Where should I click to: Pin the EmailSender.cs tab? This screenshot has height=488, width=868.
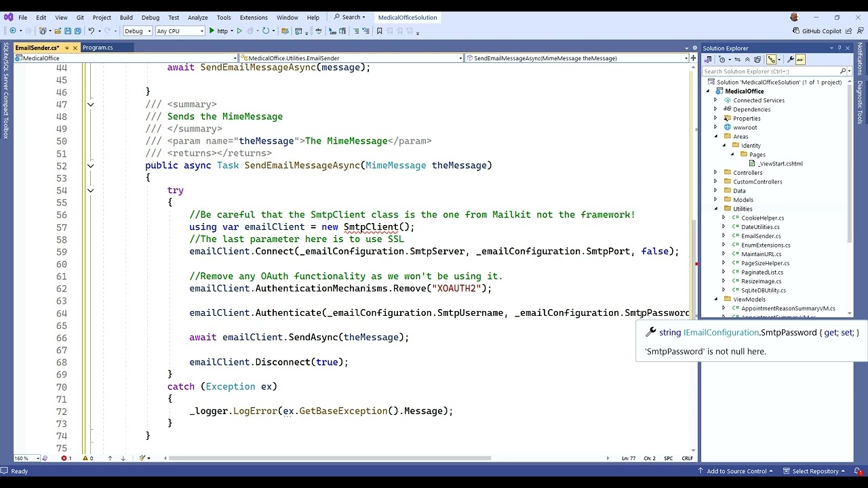point(66,47)
